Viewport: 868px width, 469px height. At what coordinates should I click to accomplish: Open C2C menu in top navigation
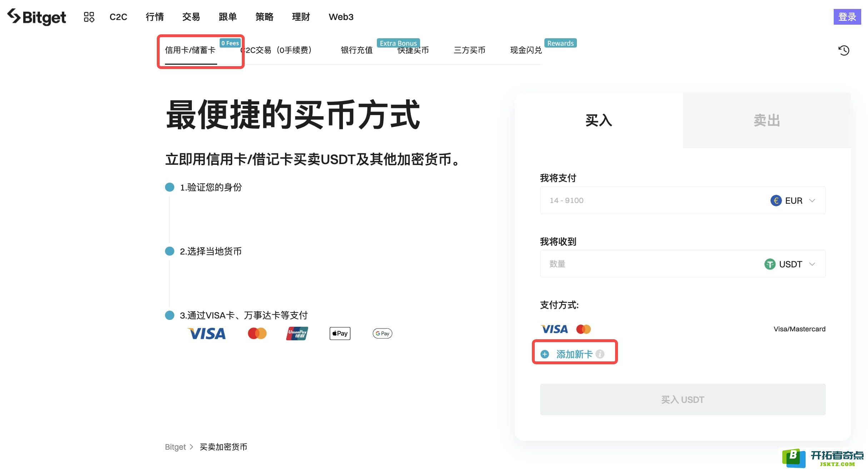(x=118, y=17)
